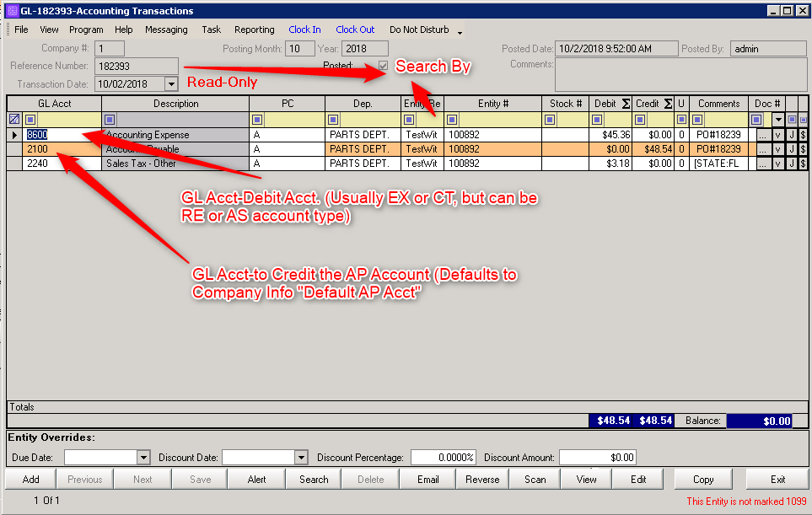812x515 pixels.
Task: Click the "J" journal icon on the Accounts Payable row
Action: point(793,149)
